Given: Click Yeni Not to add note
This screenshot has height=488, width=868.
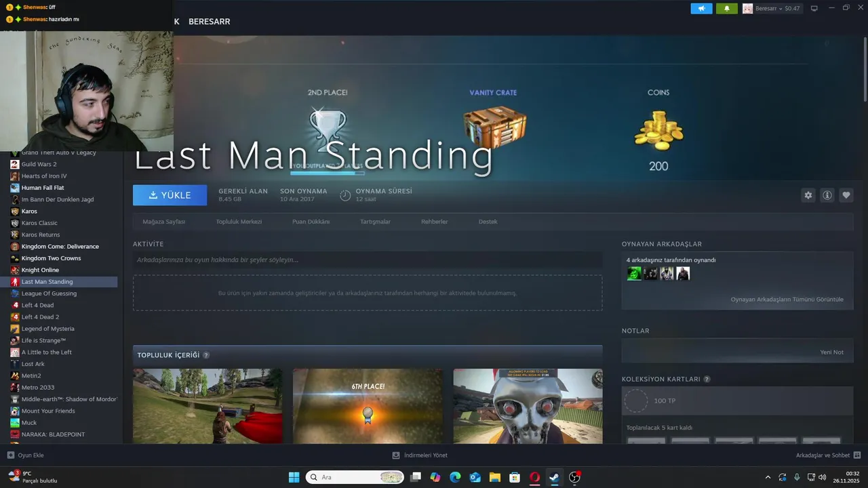Looking at the screenshot, I should [x=831, y=352].
